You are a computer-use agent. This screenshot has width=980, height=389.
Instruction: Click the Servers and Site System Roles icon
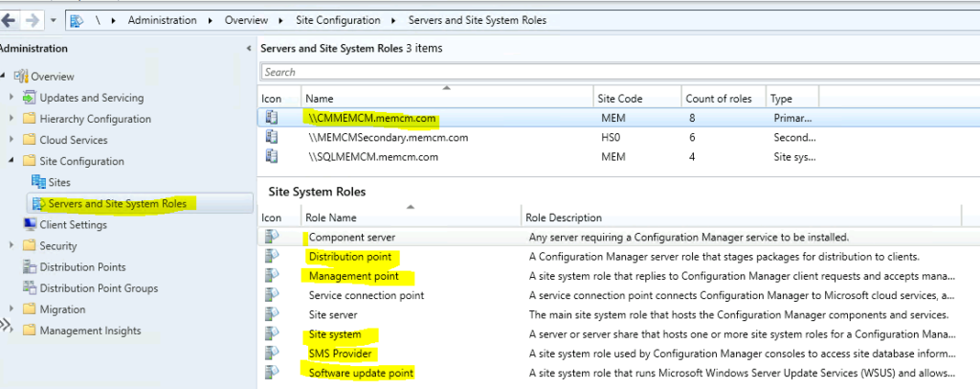38,203
